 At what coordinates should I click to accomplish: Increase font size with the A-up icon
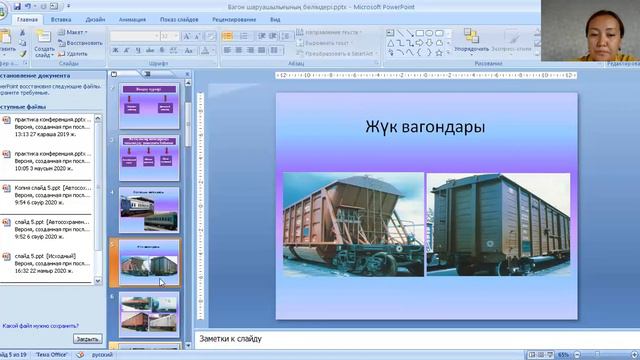(x=187, y=36)
